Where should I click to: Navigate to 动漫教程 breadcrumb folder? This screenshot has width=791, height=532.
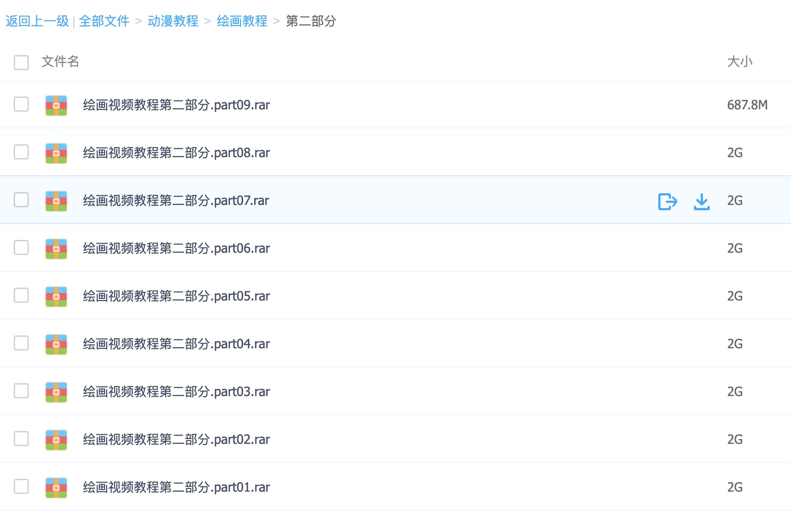(173, 21)
